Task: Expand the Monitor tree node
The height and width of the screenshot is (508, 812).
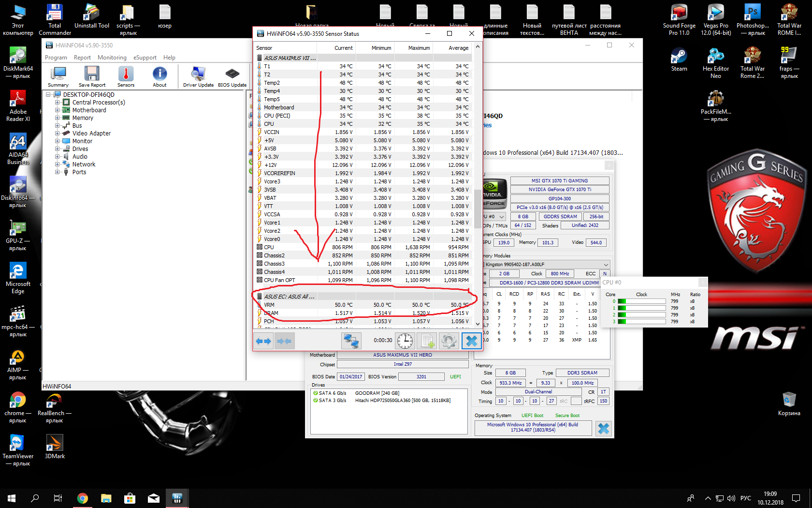Action: pos(58,141)
